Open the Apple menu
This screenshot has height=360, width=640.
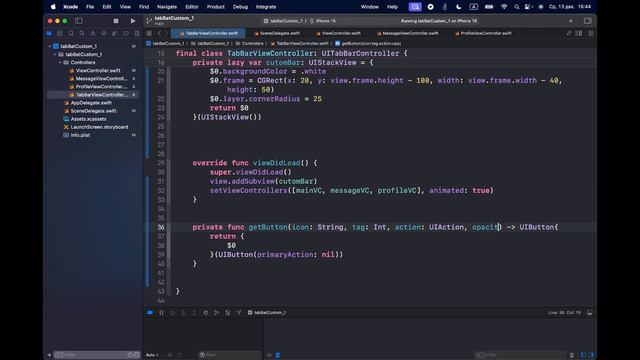(x=53, y=7)
